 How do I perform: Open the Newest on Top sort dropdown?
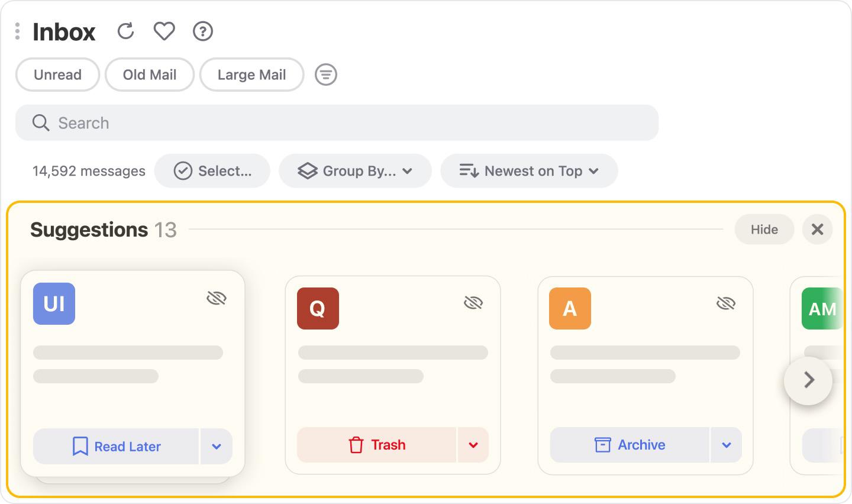(x=529, y=171)
